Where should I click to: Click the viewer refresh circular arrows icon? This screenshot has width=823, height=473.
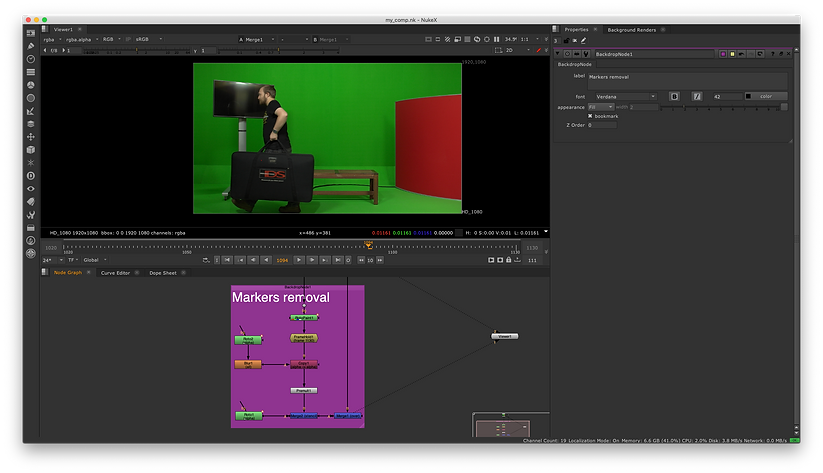click(477, 39)
